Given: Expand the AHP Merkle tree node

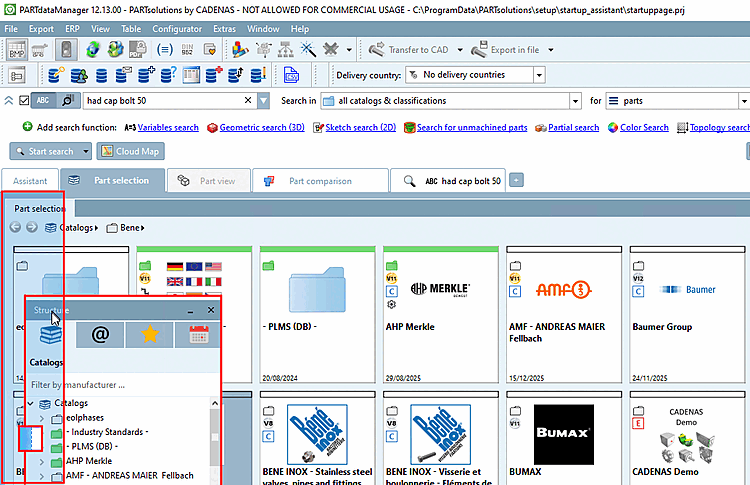Looking at the screenshot, I should pyautogui.click(x=42, y=462).
